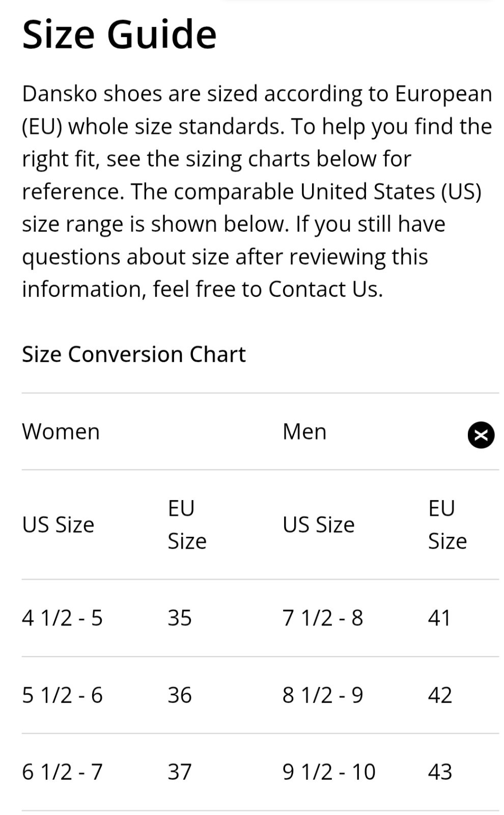Close the size guide with X icon

(481, 434)
